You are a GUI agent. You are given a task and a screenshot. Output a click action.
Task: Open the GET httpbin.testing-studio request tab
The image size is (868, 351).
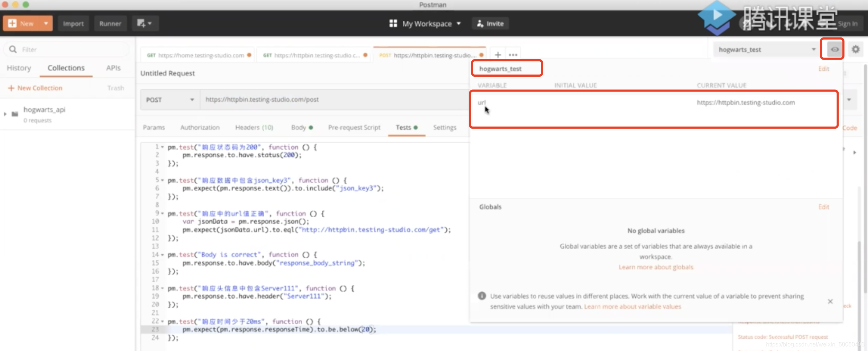click(314, 55)
